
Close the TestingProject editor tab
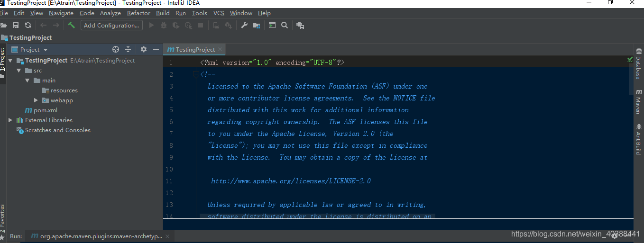[x=221, y=49]
